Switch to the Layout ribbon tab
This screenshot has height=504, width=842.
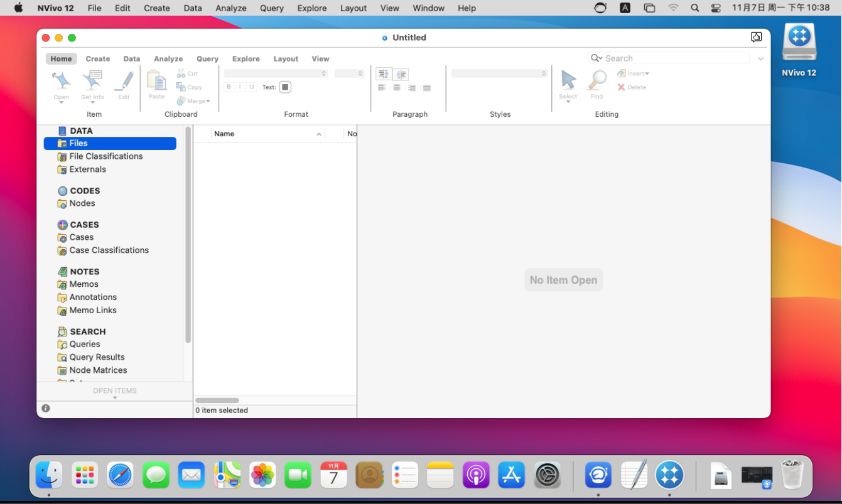(286, 58)
